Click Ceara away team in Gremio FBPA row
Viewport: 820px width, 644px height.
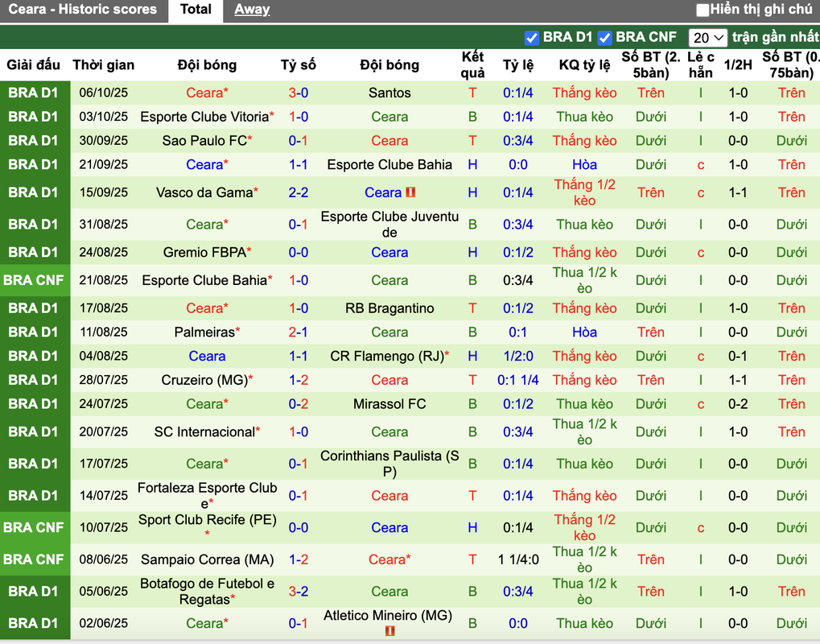click(389, 252)
